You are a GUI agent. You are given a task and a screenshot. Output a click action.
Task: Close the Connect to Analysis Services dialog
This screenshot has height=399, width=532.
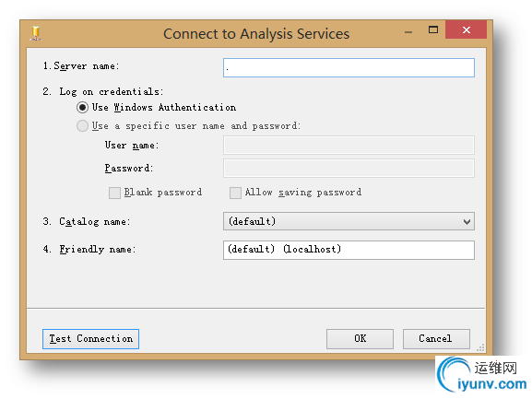[466, 29]
